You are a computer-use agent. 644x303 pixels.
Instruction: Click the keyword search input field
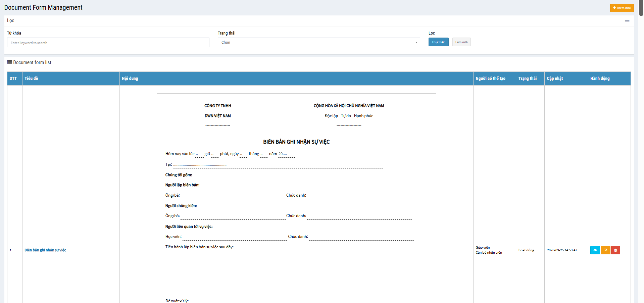point(108,43)
